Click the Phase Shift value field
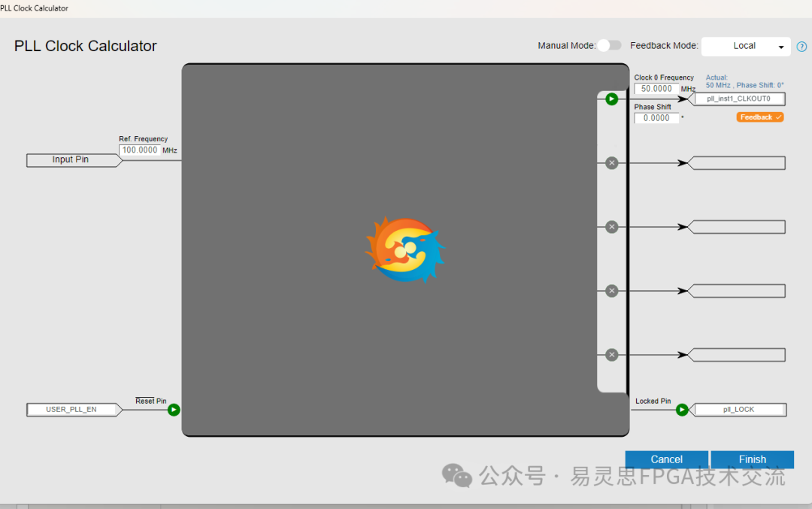Image resolution: width=812 pixels, height=509 pixels. 656,118
